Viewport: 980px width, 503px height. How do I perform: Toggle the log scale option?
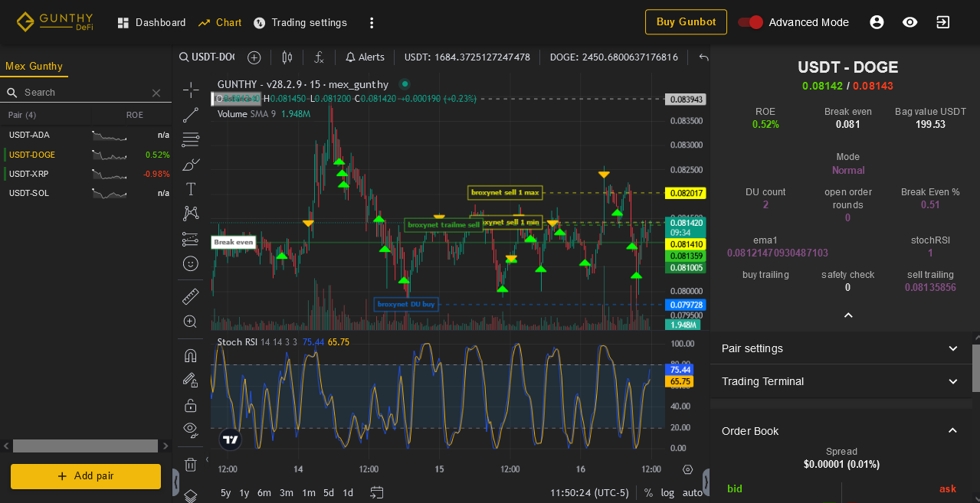tap(668, 493)
